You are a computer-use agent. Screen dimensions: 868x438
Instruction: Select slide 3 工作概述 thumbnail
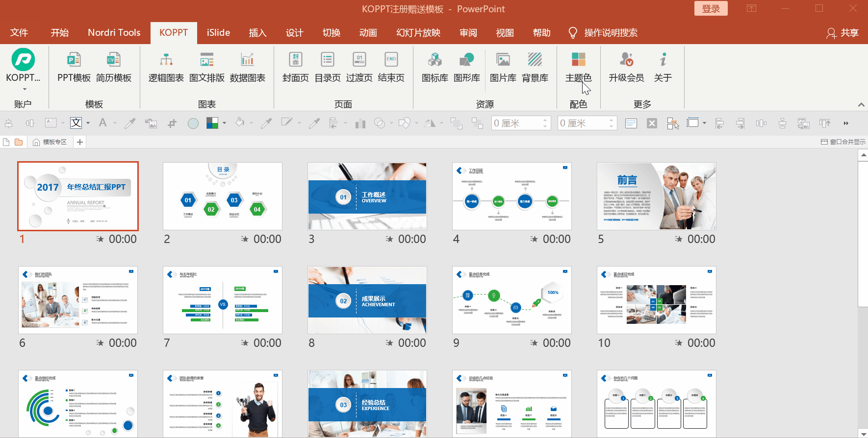click(367, 196)
